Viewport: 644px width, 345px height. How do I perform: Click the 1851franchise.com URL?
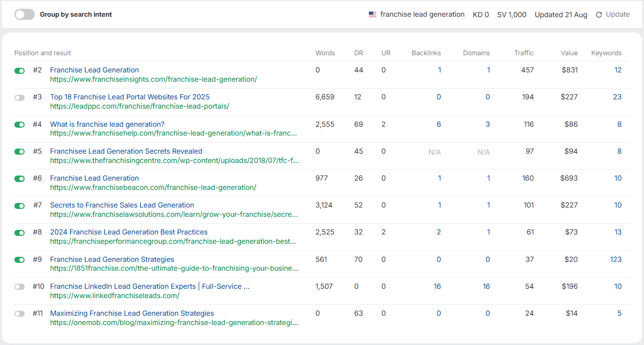174,268
